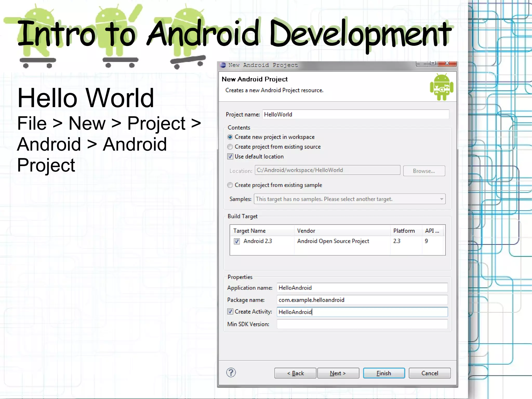The image size is (532, 399).
Task: Click the Cancel button
Action: [x=430, y=373]
